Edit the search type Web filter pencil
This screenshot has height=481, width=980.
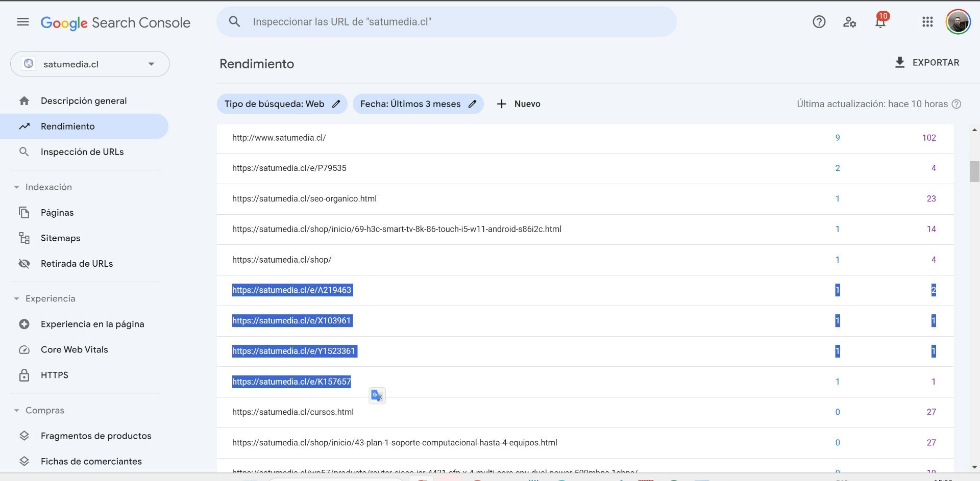tap(336, 104)
